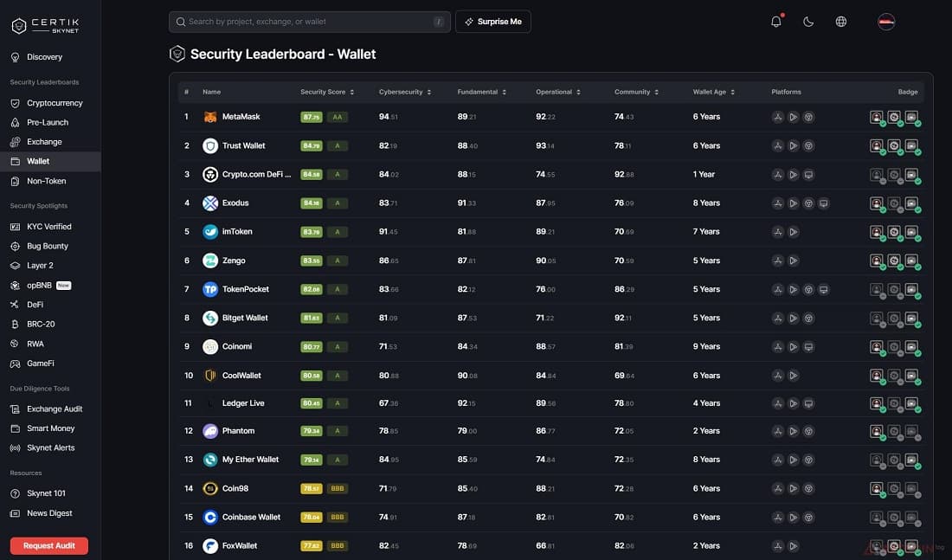Open News Digest resource

[50, 513]
